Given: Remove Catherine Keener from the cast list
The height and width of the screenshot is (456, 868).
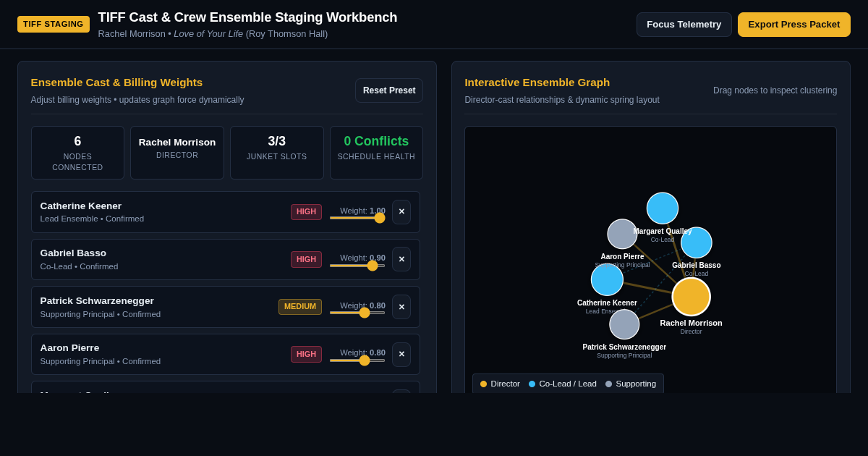Looking at the screenshot, I should [401, 212].
